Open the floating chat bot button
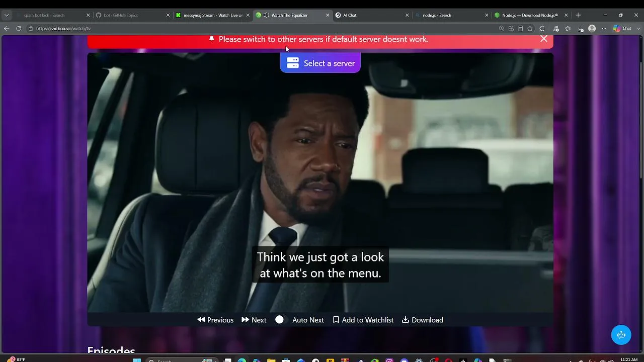Screen dimensions: 644x362 click(x=621, y=335)
